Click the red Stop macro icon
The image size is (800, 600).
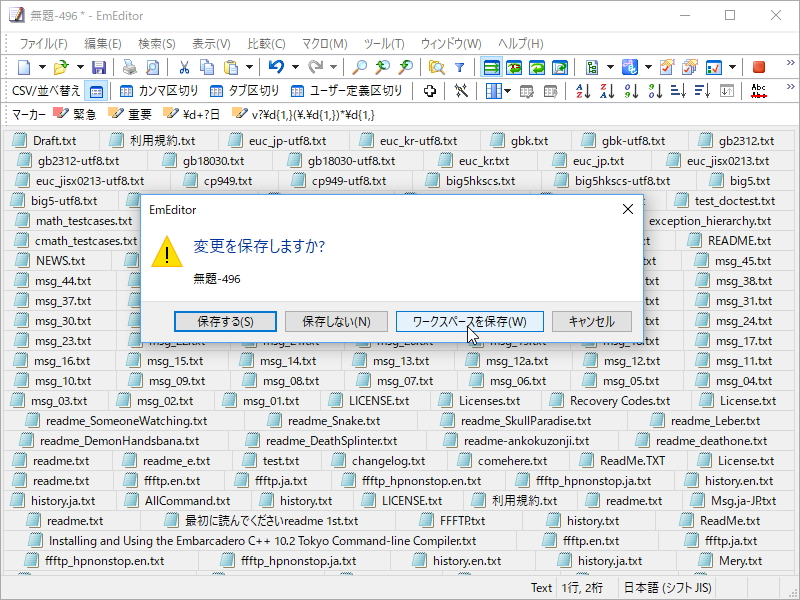[x=759, y=67]
